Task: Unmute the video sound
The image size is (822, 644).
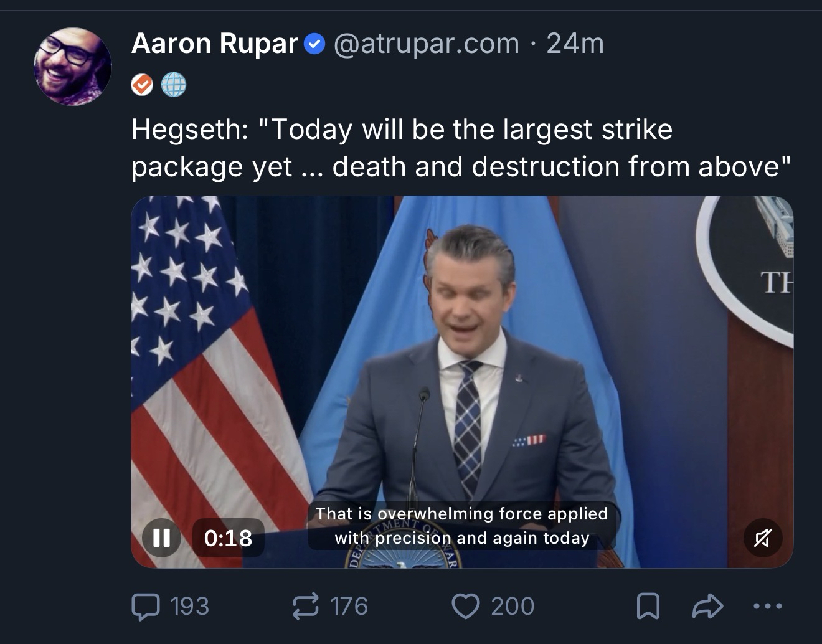Action: click(763, 537)
